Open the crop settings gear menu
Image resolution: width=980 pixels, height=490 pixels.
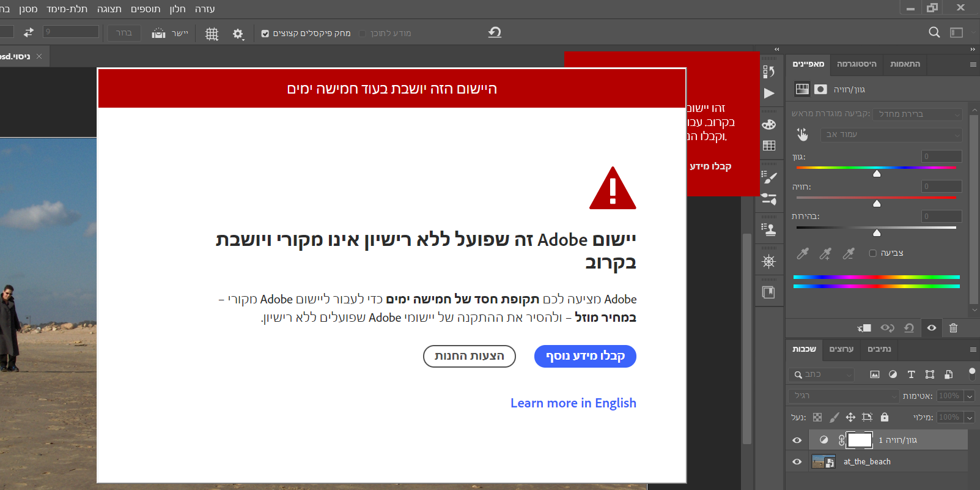pos(238,34)
